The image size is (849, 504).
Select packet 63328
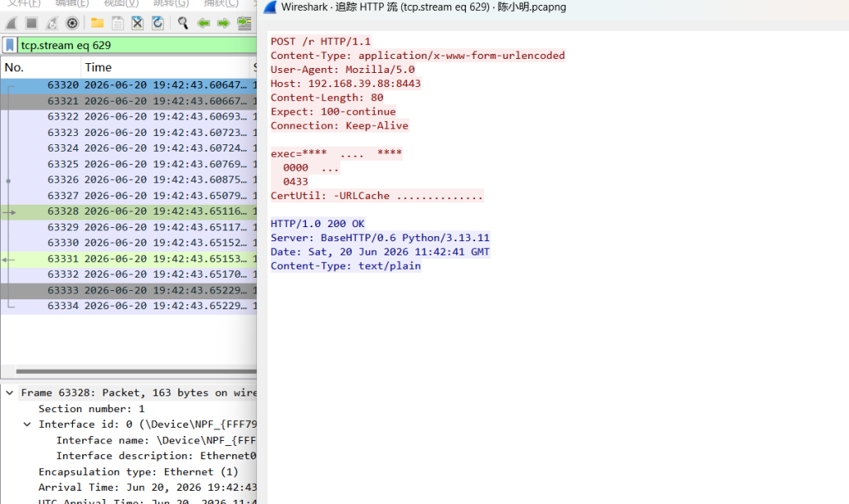(129, 211)
